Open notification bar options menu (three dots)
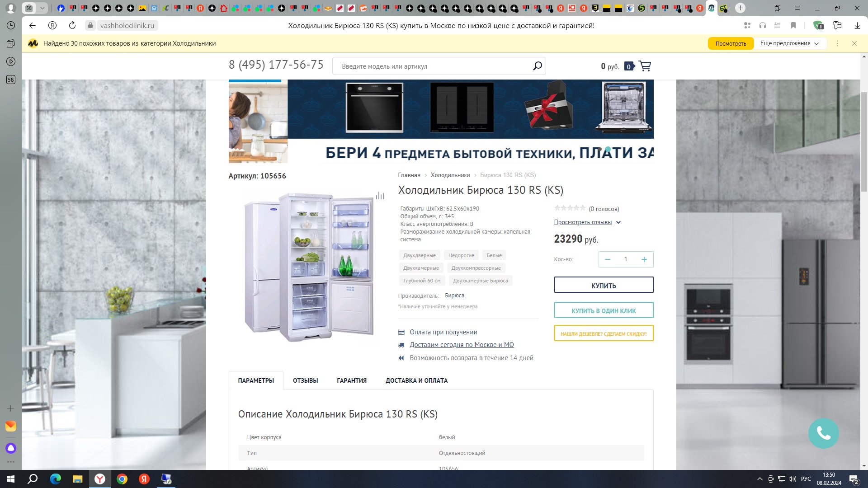The width and height of the screenshot is (868, 488). (x=837, y=43)
